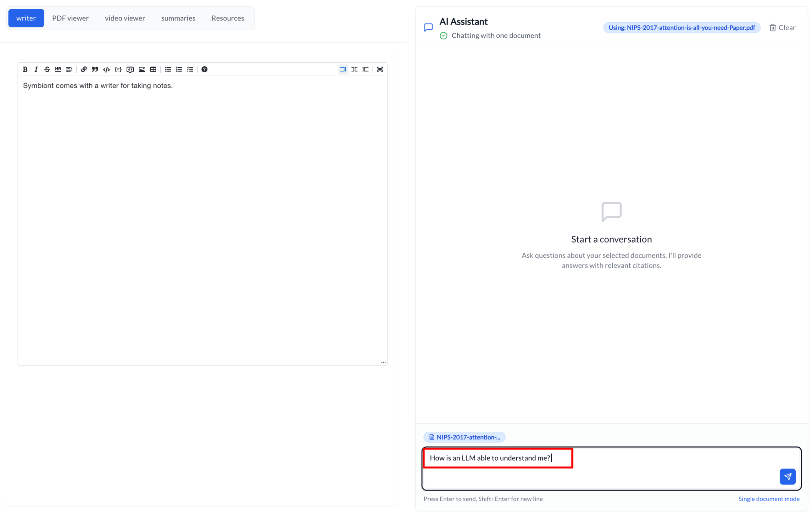Insert a block quote
The width and height of the screenshot is (812, 515).
[95, 70]
